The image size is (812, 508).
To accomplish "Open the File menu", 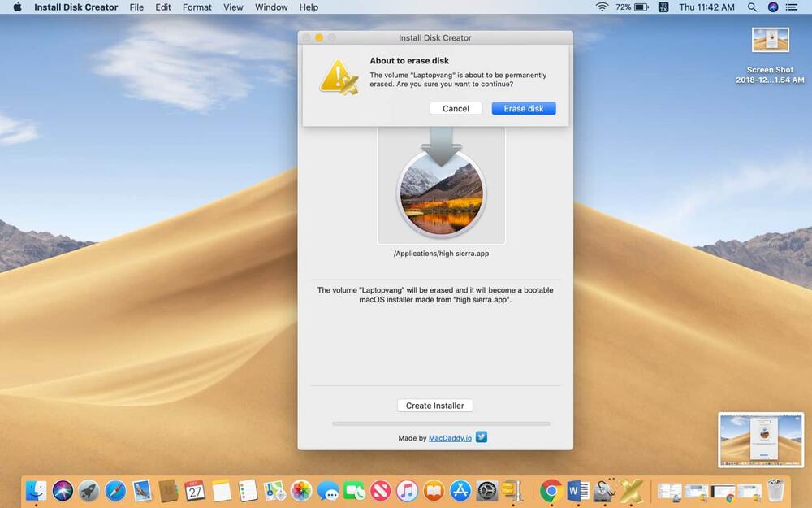I will [x=136, y=7].
